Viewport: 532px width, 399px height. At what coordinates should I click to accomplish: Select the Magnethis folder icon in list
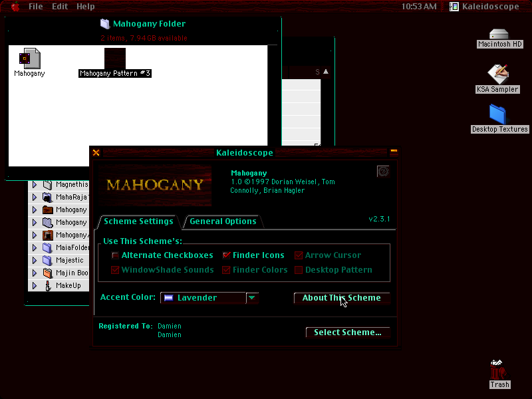pos(47,185)
